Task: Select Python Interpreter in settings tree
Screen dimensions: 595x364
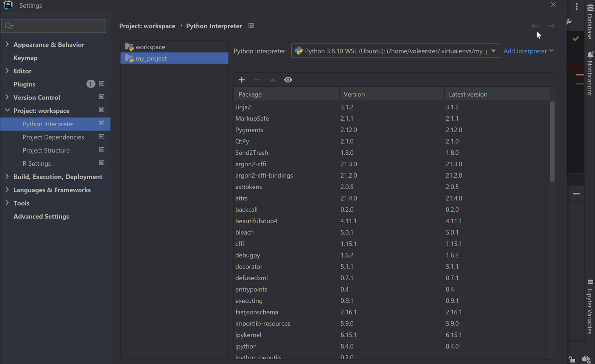Action: [55, 124]
